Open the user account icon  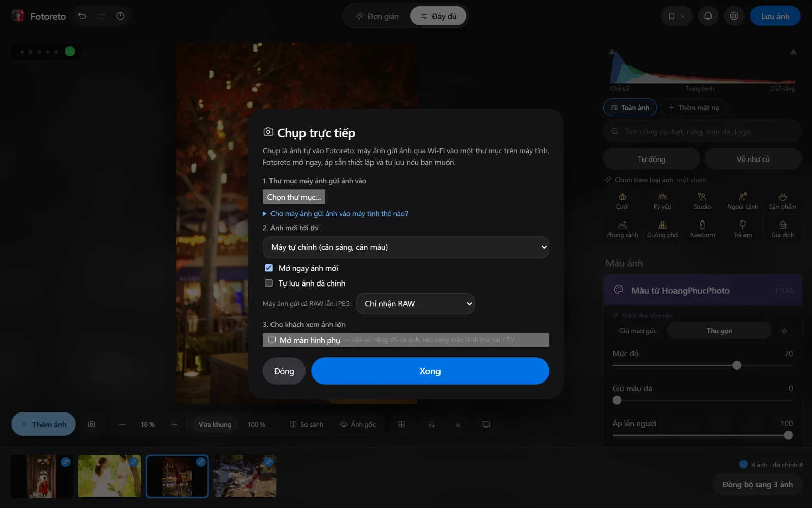point(734,16)
